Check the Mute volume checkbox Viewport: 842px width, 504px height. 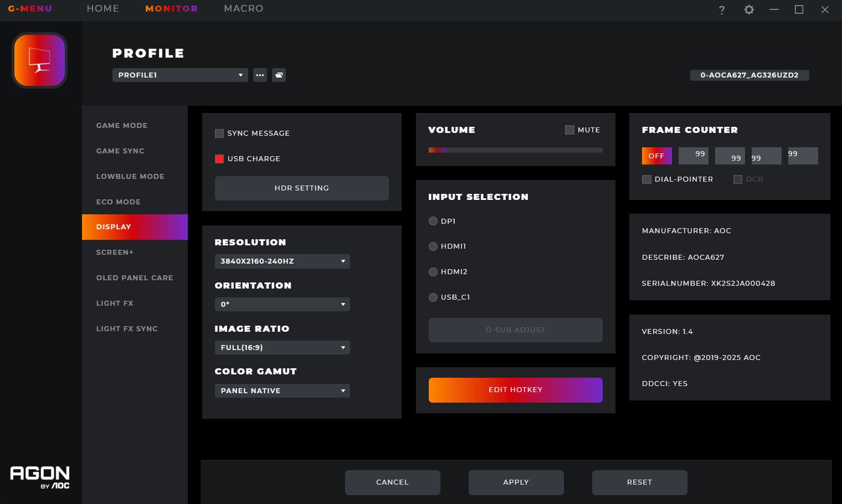click(x=569, y=130)
